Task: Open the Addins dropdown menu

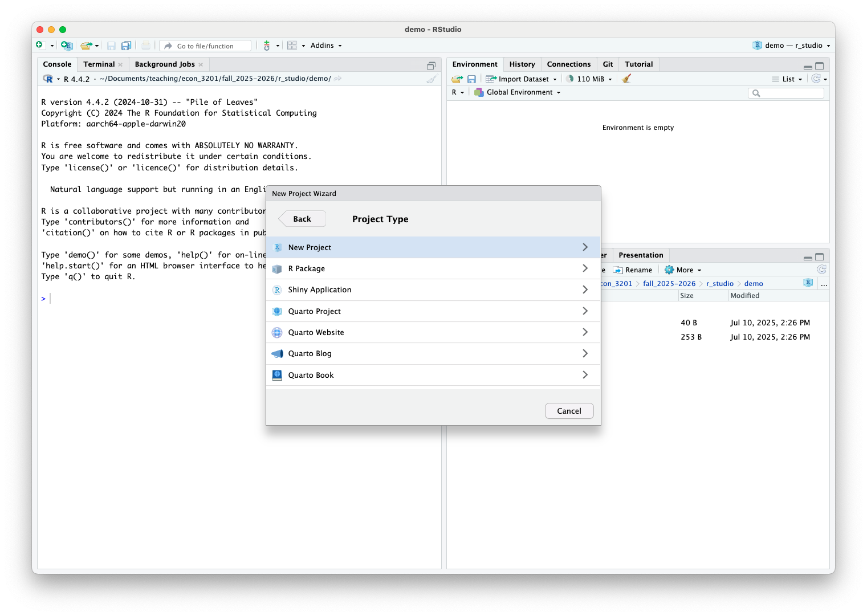Action: pos(325,46)
